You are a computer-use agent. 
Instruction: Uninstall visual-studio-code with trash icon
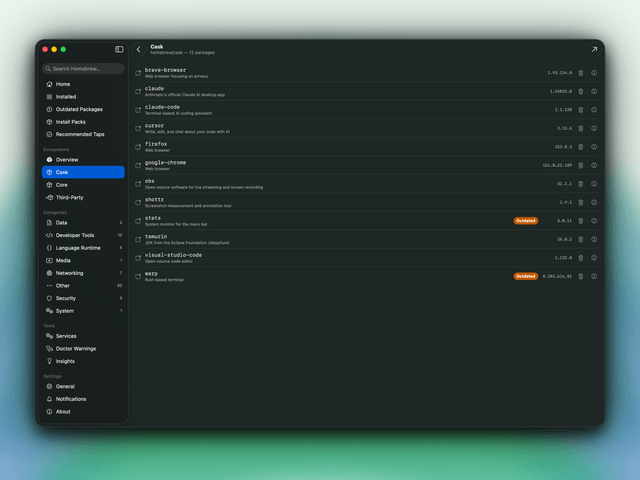click(581, 258)
